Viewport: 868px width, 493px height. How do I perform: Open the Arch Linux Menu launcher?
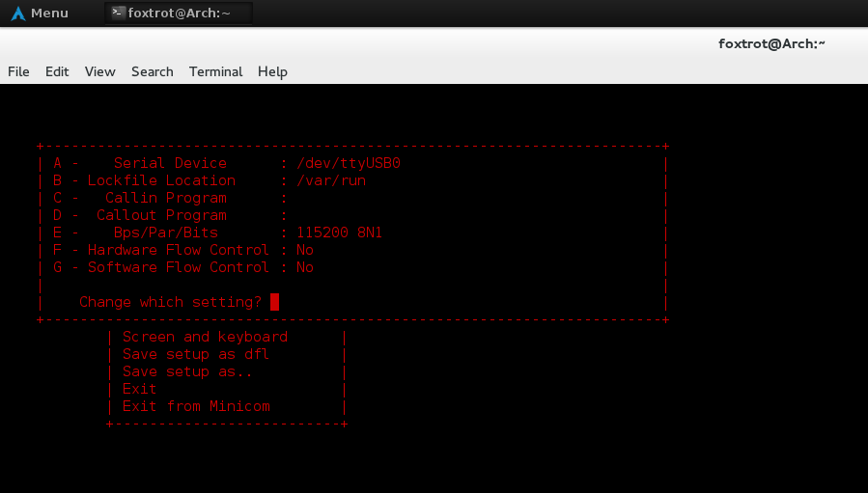pyautogui.click(x=40, y=13)
